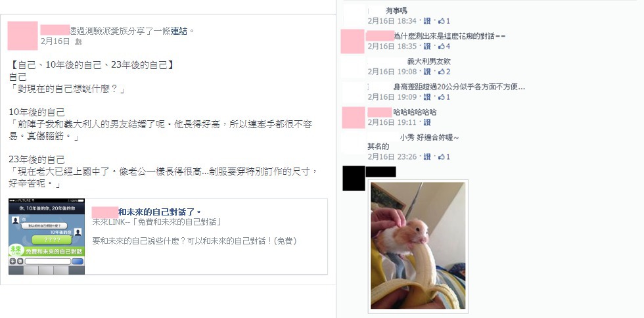Open the 和未來的自己對話了 link title

pos(158,212)
